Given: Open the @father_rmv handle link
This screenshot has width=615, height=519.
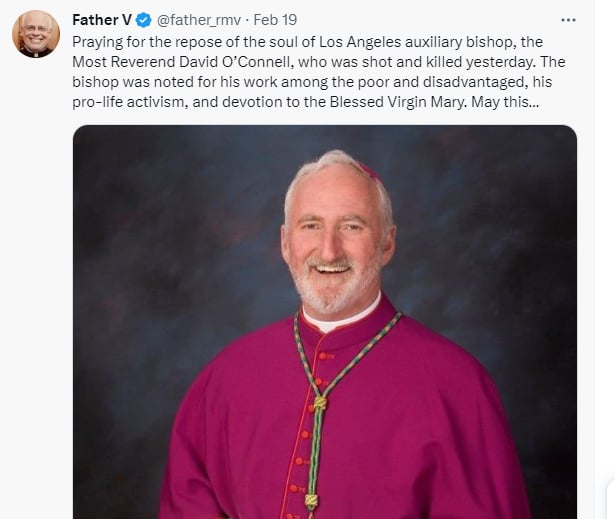Looking at the screenshot, I should [199, 20].
